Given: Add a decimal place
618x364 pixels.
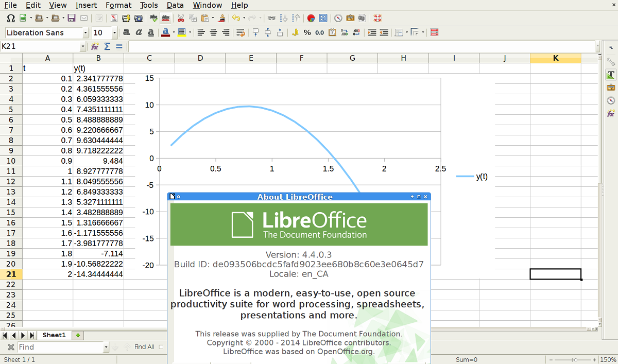Looking at the screenshot, I should [x=345, y=32].
